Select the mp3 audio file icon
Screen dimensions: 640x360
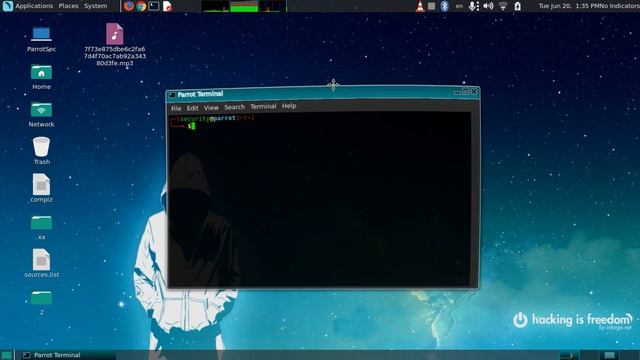click(x=115, y=34)
